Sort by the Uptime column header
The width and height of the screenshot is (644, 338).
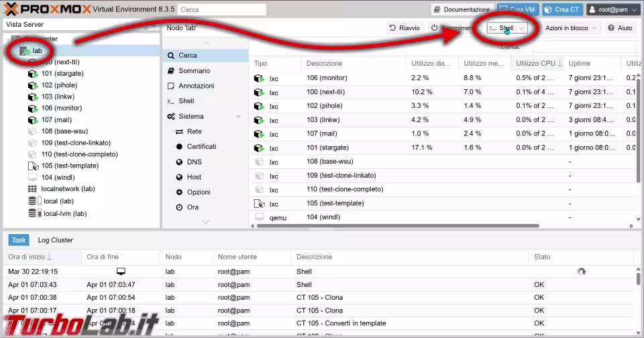pos(592,63)
